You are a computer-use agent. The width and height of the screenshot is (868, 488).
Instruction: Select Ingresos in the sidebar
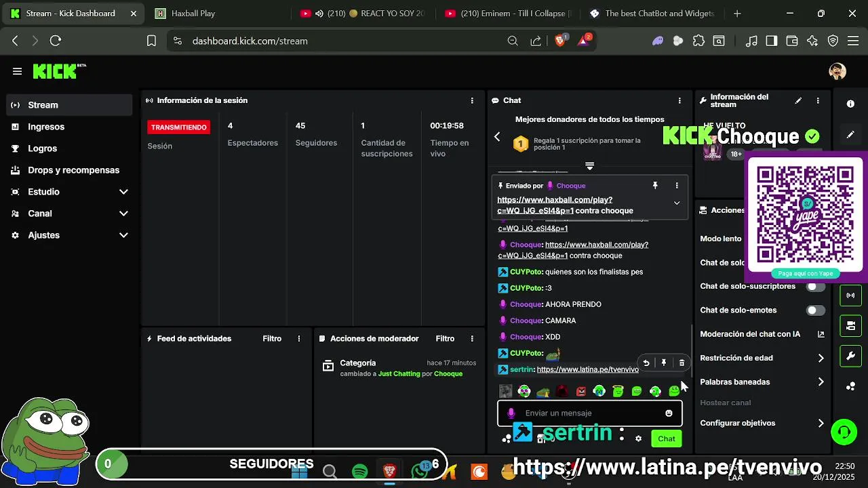pyautogui.click(x=69, y=127)
